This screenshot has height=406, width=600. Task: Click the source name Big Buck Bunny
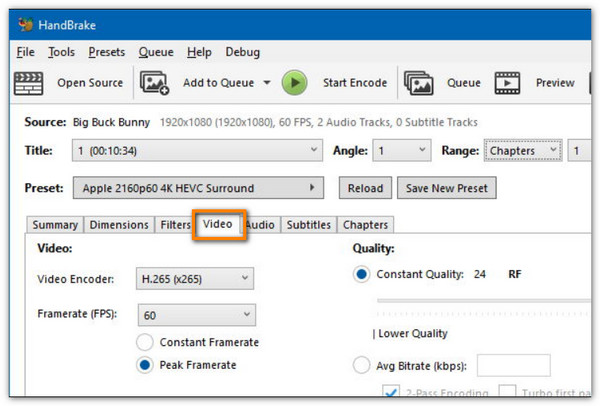[x=111, y=122]
